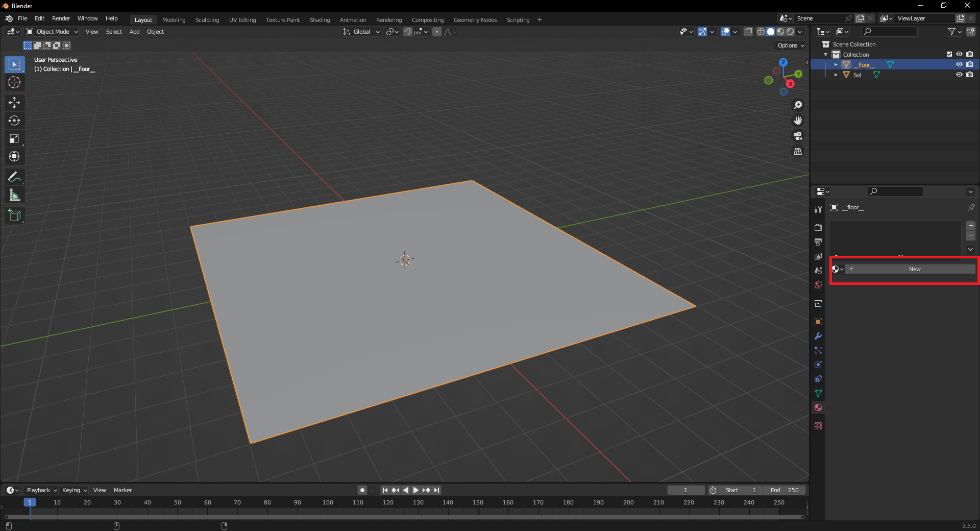
Task: Toggle X-ray mode in header
Action: coord(748,32)
